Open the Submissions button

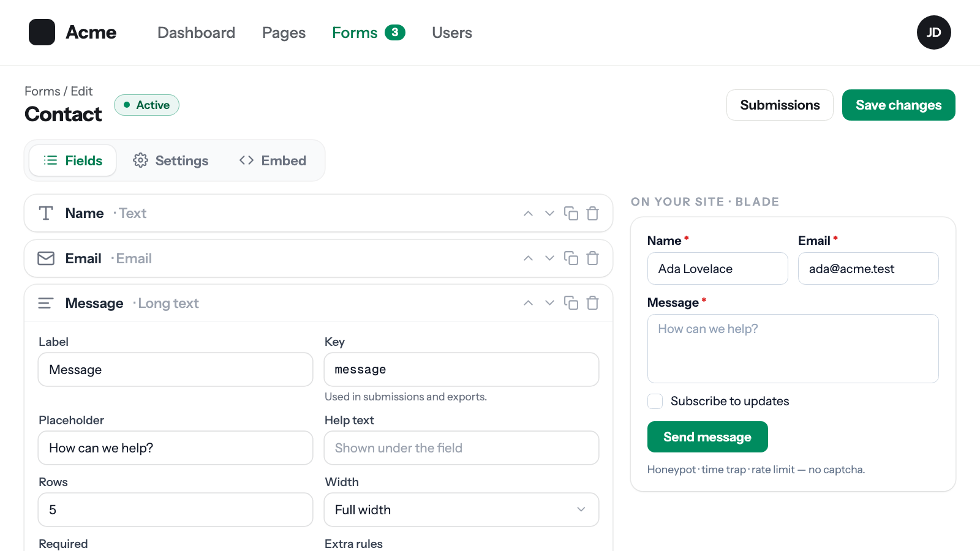tap(780, 105)
